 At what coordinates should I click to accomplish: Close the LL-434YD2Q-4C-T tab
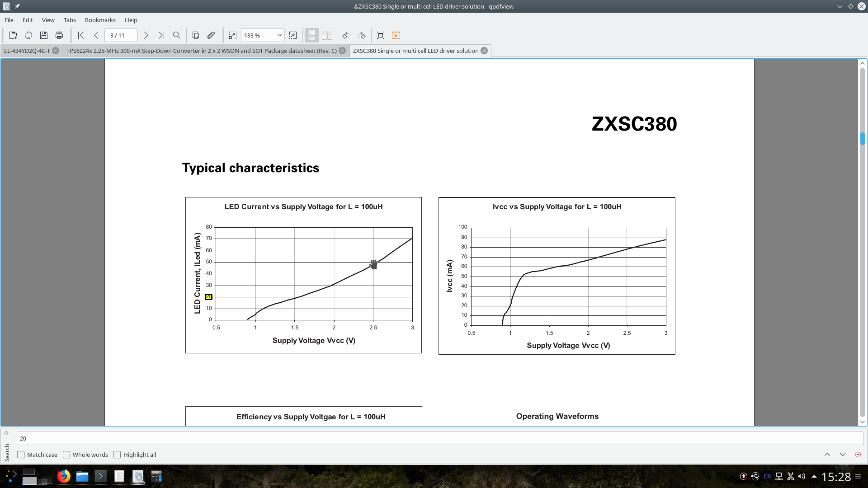coord(56,51)
